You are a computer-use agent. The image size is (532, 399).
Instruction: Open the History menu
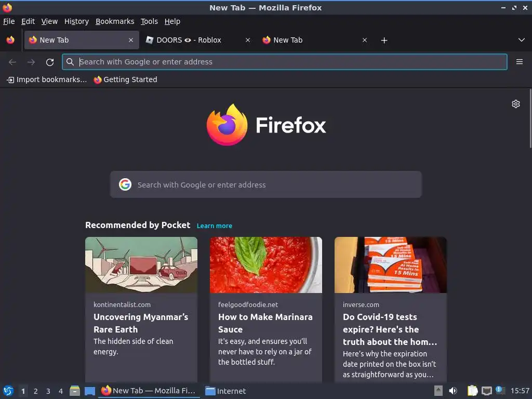76,21
